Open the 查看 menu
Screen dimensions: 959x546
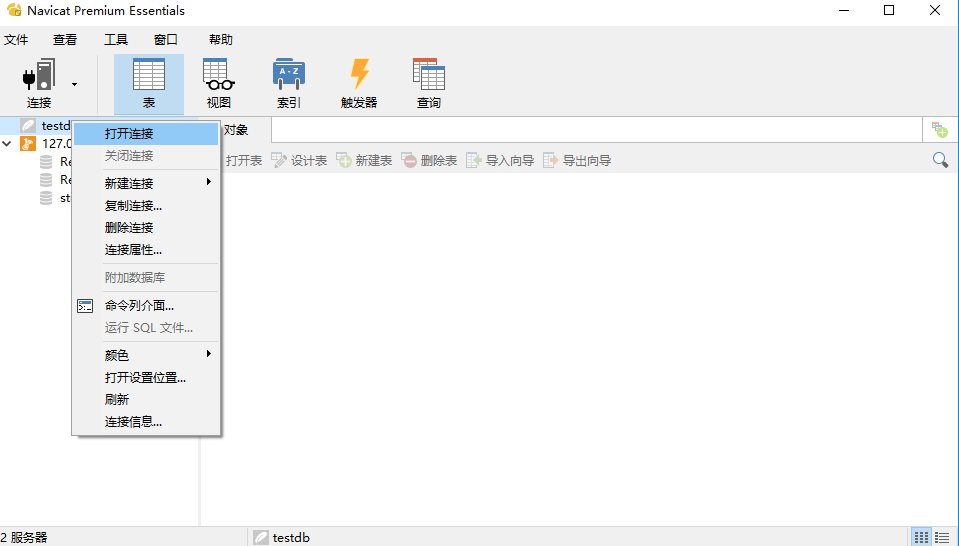click(65, 40)
